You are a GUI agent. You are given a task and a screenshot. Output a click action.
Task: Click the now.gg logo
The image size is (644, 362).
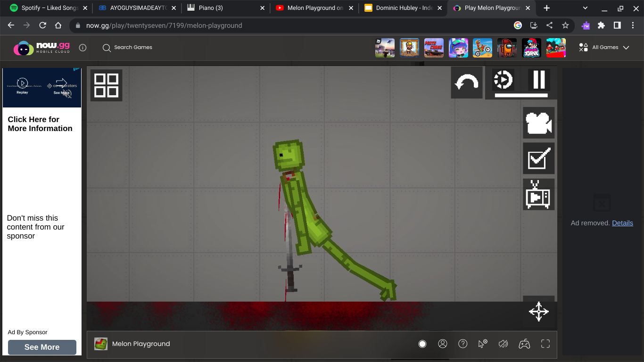[41, 48]
